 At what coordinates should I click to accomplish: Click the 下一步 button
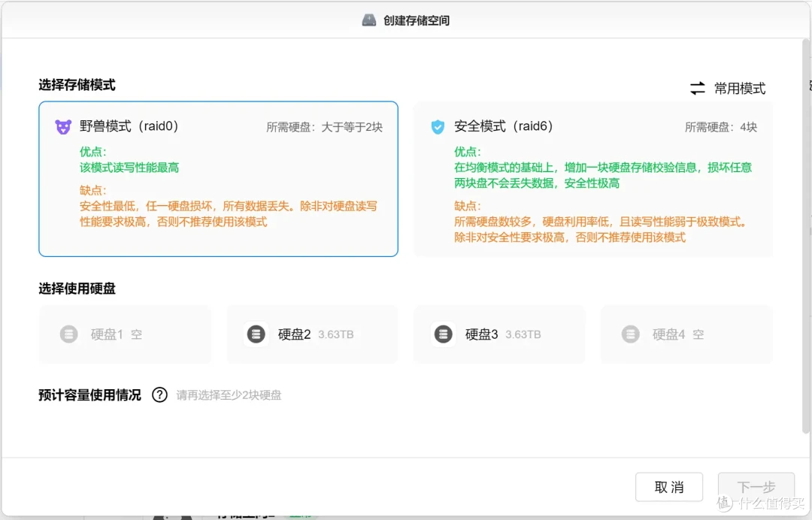(756, 487)
